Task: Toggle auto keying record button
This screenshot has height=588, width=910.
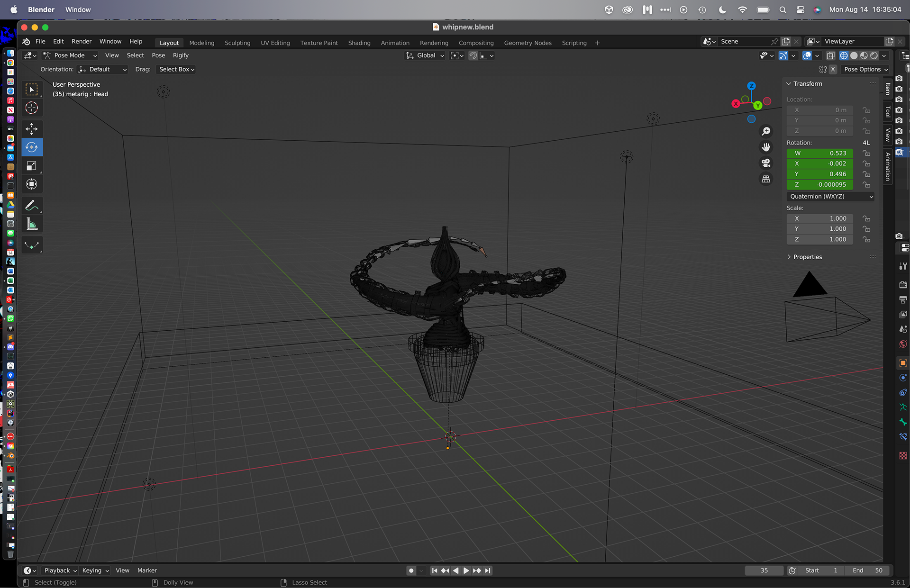Action: 411,570
